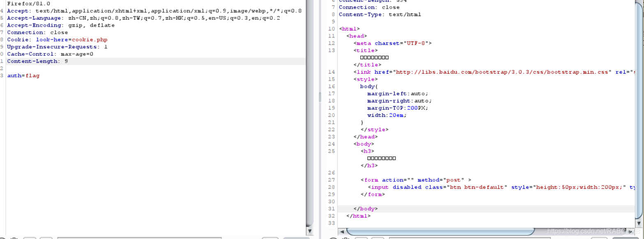The image size is (644, 239).
Task: Click the Cache-Control: max-age=0 line
Action: 50,54
